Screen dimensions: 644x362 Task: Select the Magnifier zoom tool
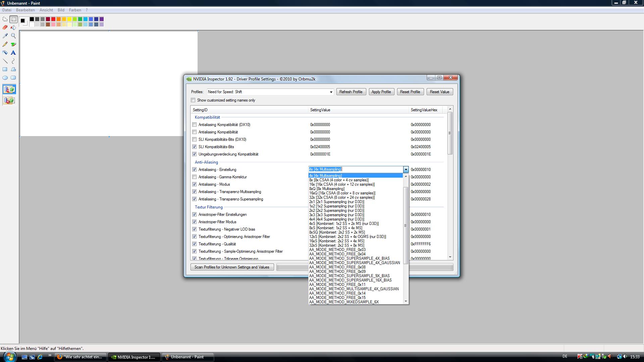(x=13, y=36)
